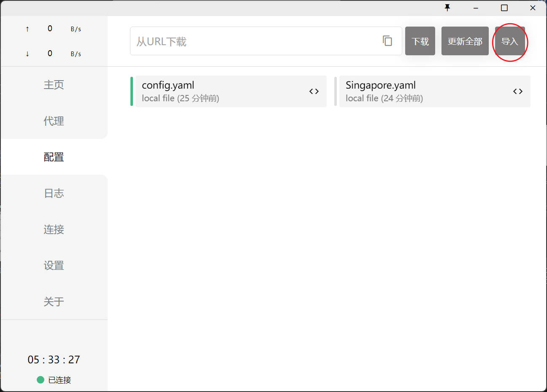Open the 代理 section in sidebar
This screenshot has width=547, height=392.
[x=54, y=121]
